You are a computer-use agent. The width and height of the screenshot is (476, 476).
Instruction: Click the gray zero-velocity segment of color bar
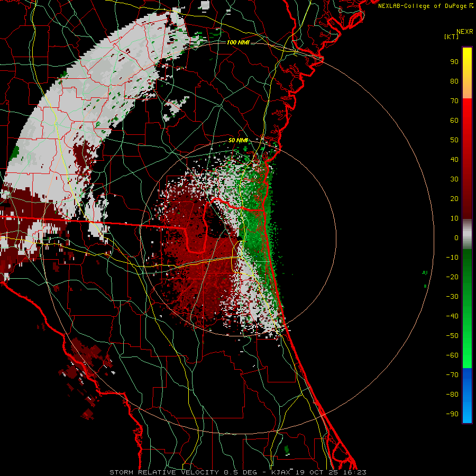[x=467, y=234]
